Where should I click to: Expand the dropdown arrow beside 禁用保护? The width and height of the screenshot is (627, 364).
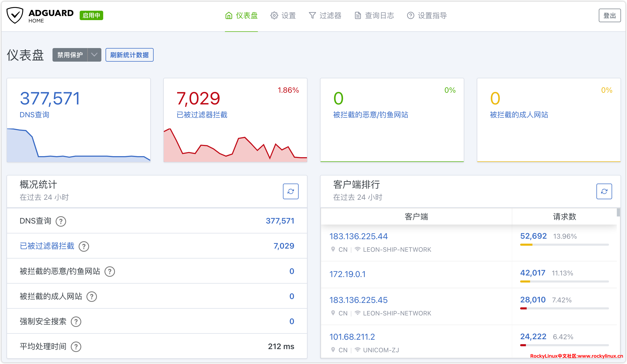click(x=94, y=55)
